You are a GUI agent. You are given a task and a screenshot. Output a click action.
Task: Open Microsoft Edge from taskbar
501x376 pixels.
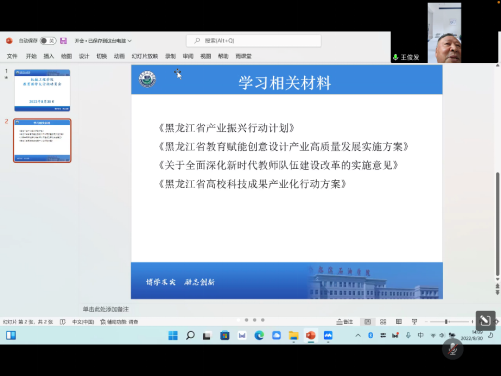259,335
